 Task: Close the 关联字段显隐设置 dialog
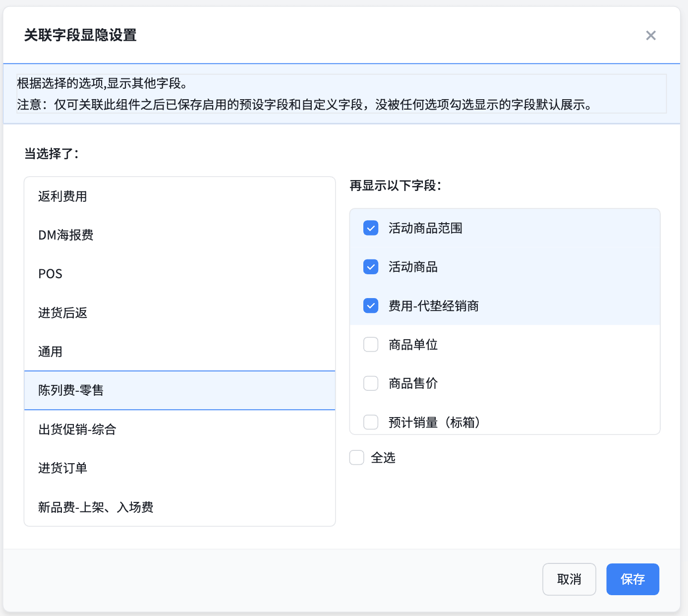click(651, 35)
